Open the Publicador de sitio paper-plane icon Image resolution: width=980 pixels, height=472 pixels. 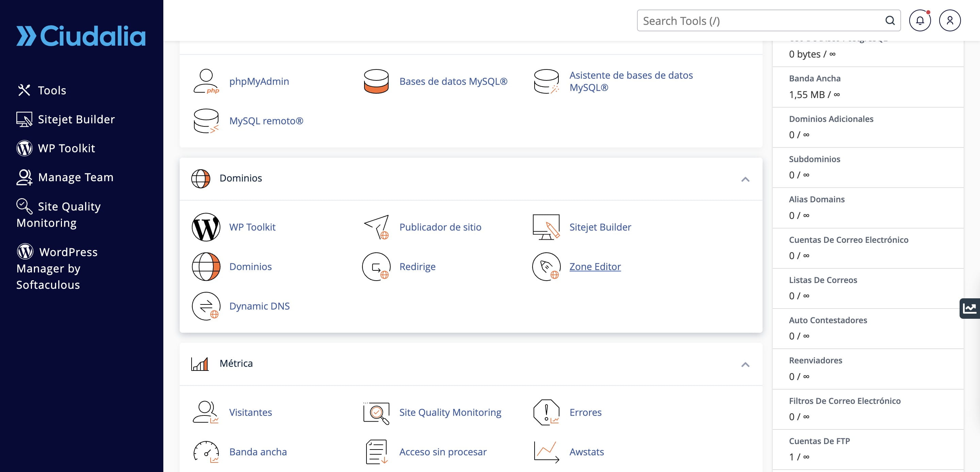pos(376,227)
